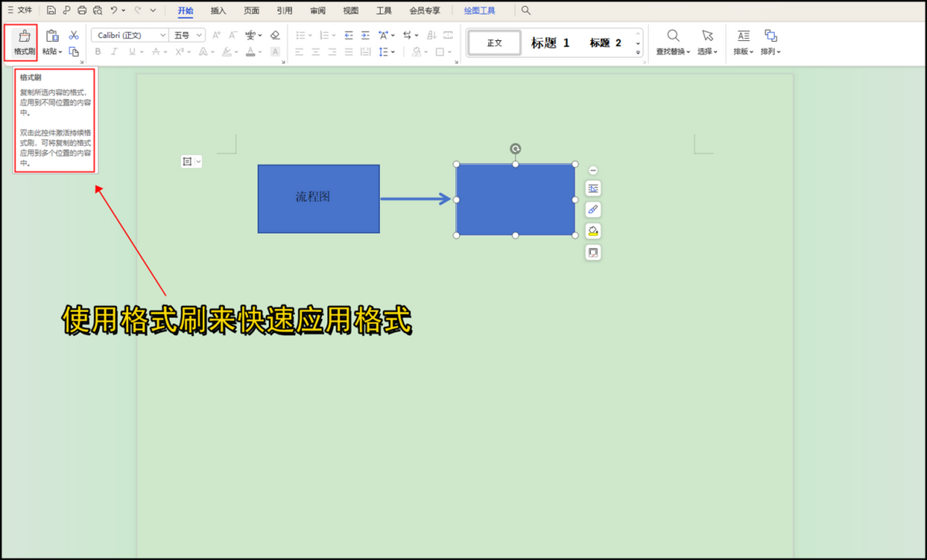Click the font color A button
The image size is (927, 560).
(250, 52)
